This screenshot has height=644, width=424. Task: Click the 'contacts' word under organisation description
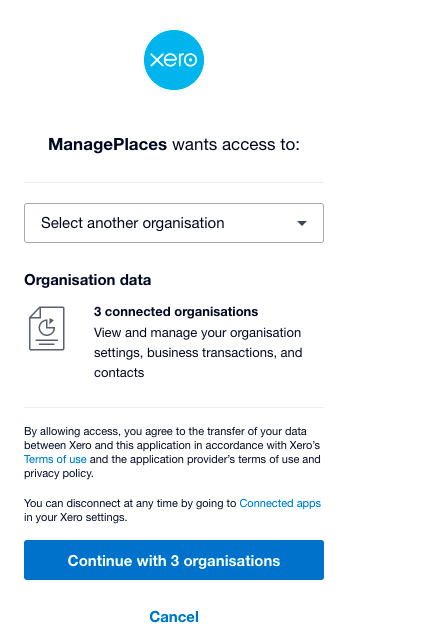click(119, 373)
